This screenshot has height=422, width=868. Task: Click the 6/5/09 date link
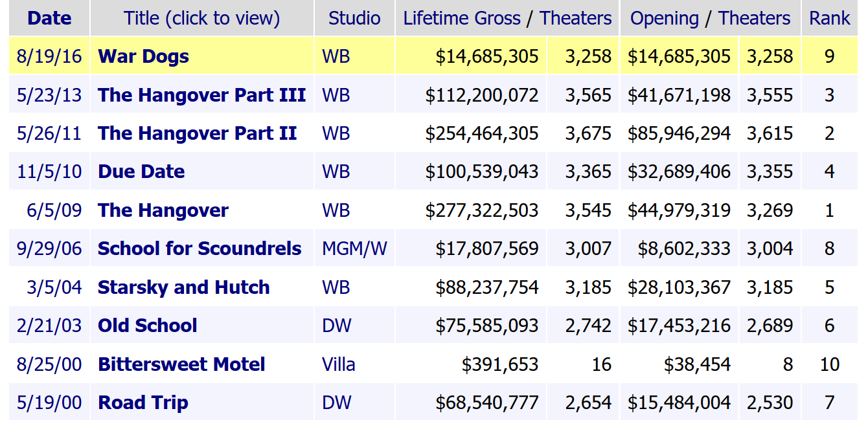click(x=54, y=210)
